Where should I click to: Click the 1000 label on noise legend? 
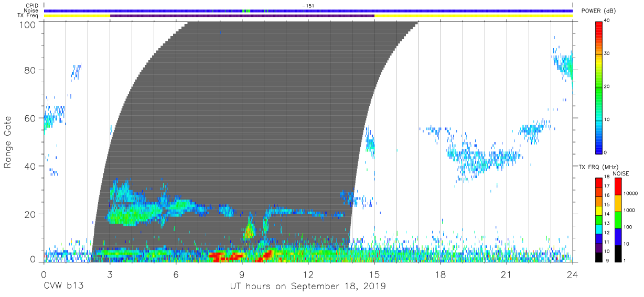(x=628, y=210)
